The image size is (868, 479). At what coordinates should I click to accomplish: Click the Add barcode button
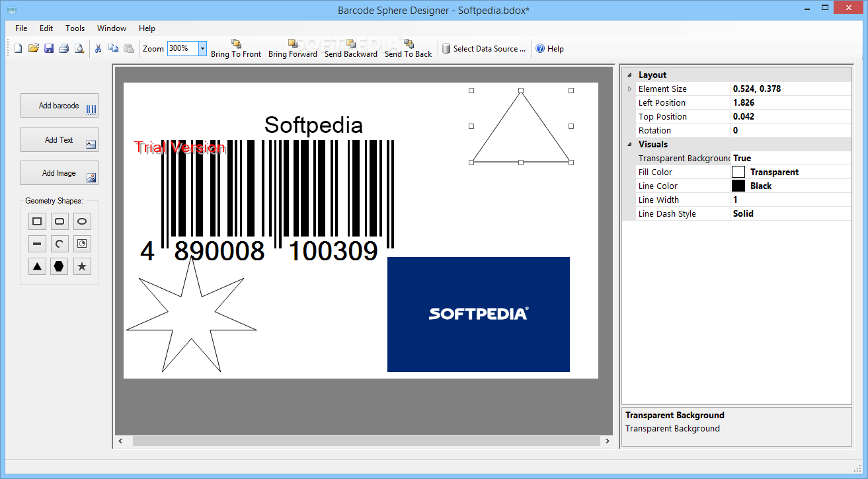pyautogui.click(x=59, y=106)
